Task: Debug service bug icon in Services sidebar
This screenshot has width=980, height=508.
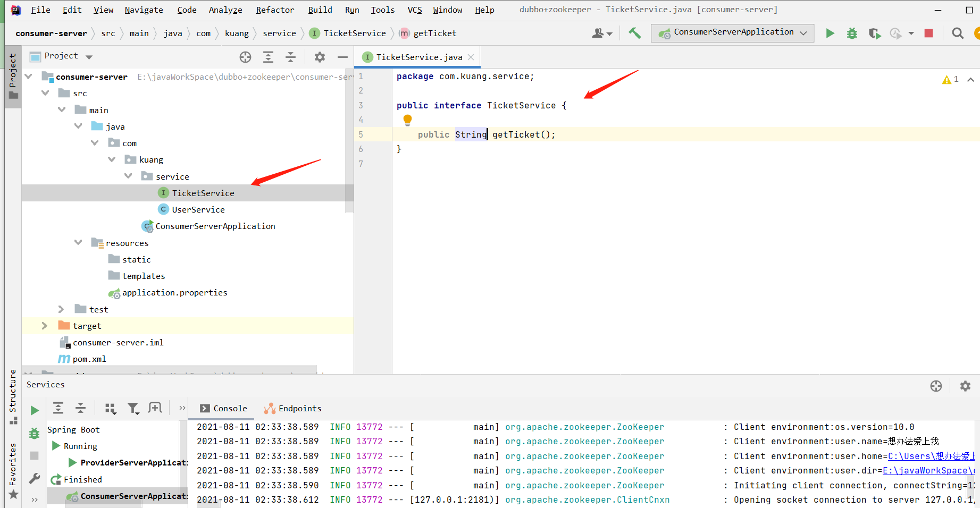Action: pyautogui.click(x=35, y=433)
